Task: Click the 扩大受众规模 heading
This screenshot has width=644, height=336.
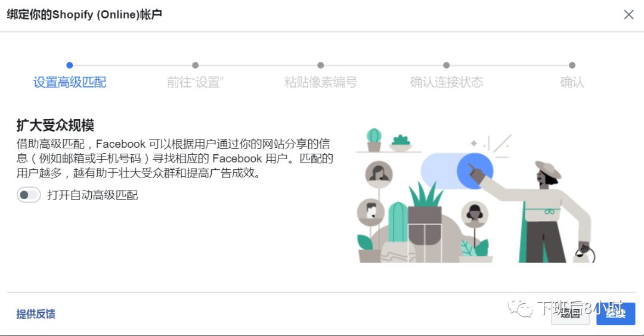Action: (x=55, y=125)
